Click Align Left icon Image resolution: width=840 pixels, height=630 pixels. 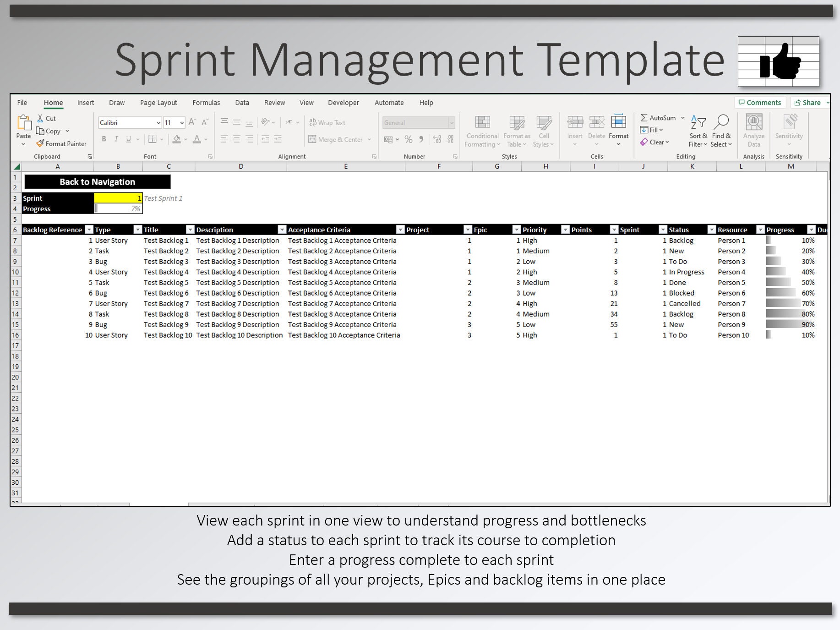click(x=224, y=139)
